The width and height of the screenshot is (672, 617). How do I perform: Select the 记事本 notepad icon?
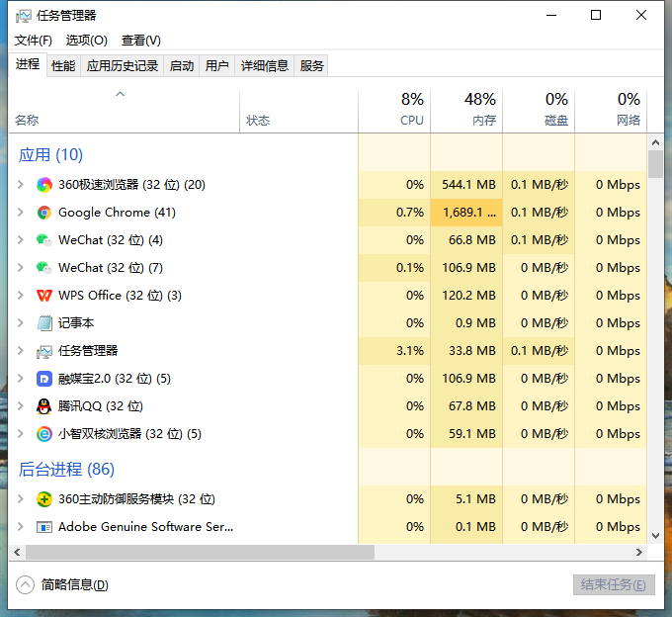point(44,323)
